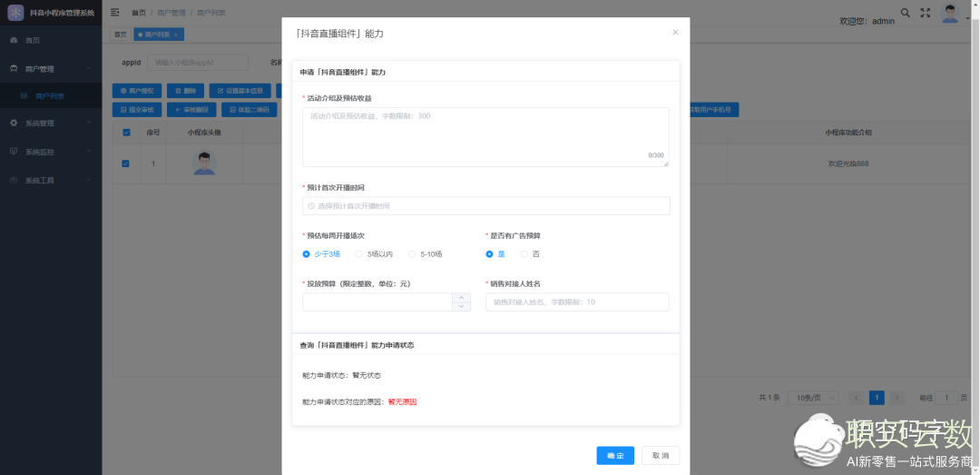The width and height of the screenshot is (980, 475).
Task: Decrease 投放预算 with the down arrow
Action: coord(461,306)
